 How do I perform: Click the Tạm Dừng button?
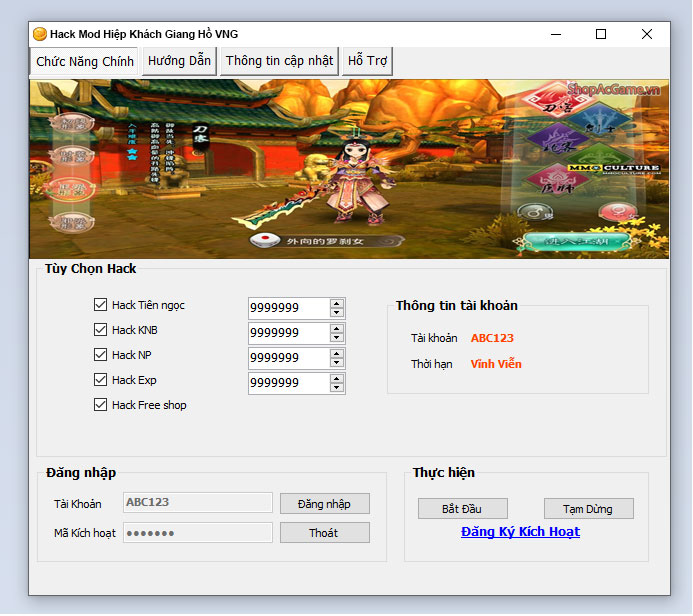coord(589,509)
